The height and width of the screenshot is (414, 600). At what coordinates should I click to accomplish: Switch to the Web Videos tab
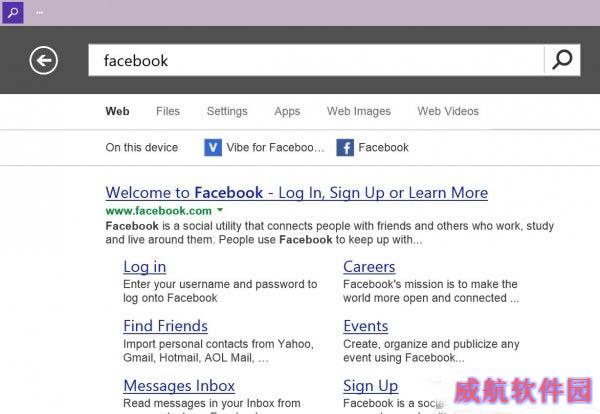pos(448,111)
